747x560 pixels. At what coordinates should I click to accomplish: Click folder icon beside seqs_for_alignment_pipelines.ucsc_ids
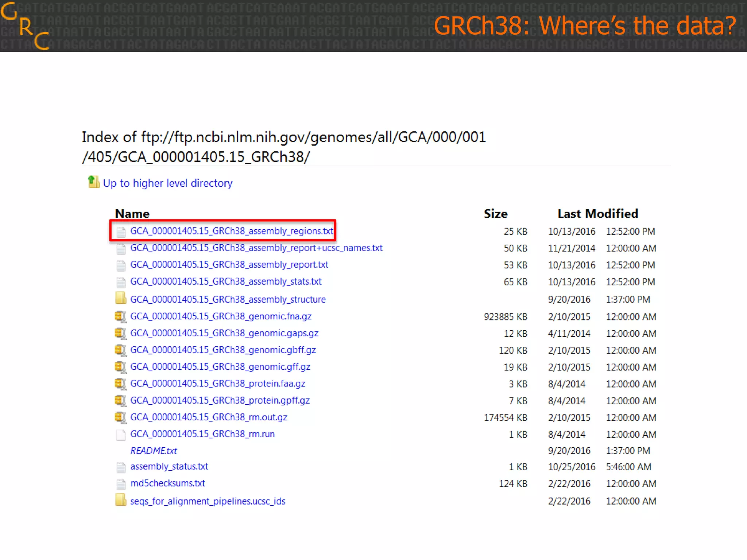[121, 500]
